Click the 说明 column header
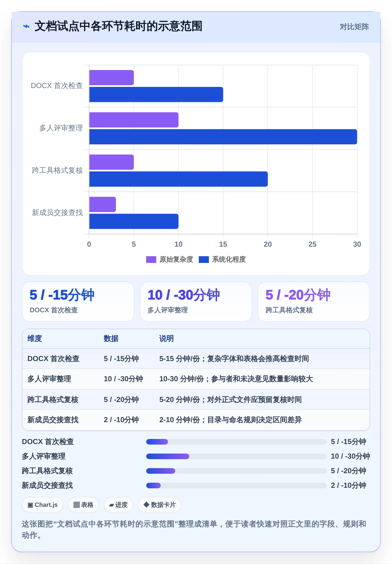 pos(167,339)
